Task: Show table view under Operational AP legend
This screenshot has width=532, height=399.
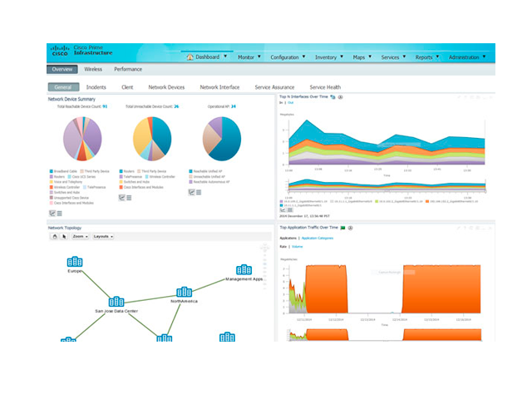Action: [x=199, y=192]
